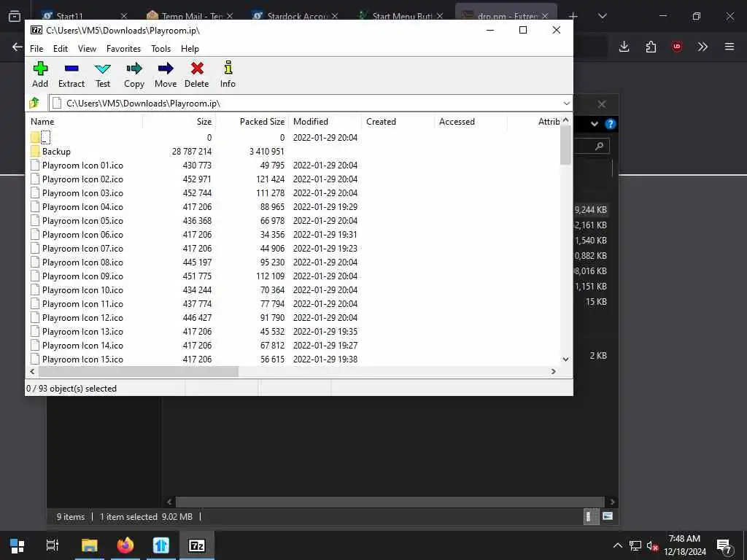This screenshot has height=560, width=747.
Task: Open notification center icon
Action: pyautogui.click(x=724, y=546)
